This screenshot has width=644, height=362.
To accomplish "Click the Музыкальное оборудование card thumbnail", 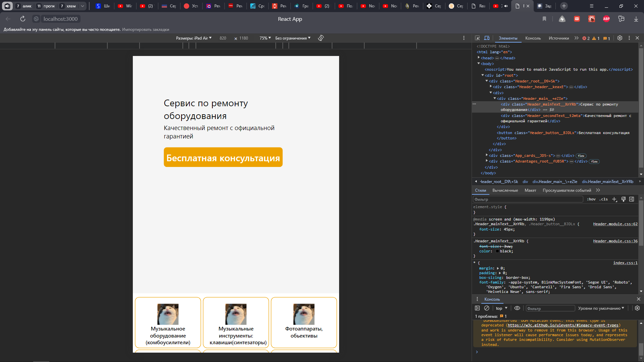I will [x=168, y=314].
